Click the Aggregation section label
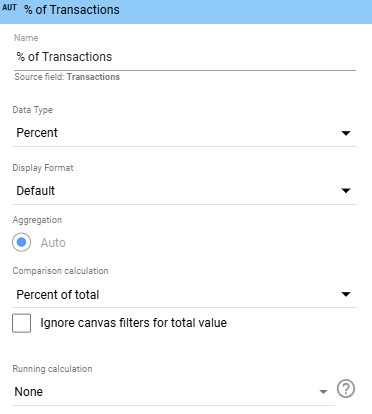Image resolution: width=372 pixels, height=414 pixels. click(37, 220)
